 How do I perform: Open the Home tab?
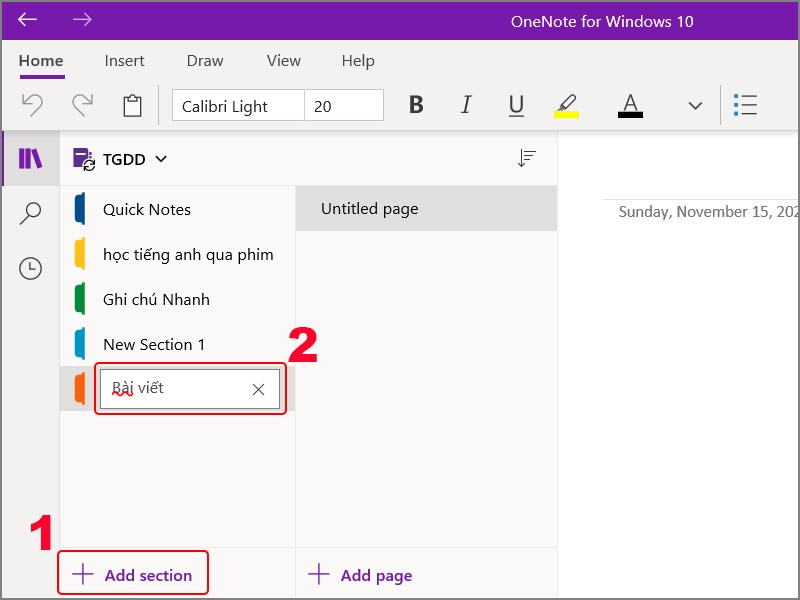tap(41, 61)
